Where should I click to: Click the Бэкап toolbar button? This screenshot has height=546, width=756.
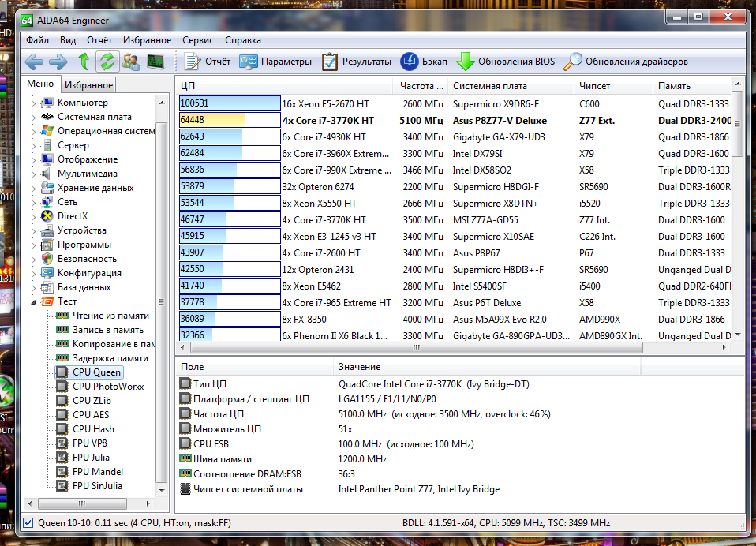[424, 62]
